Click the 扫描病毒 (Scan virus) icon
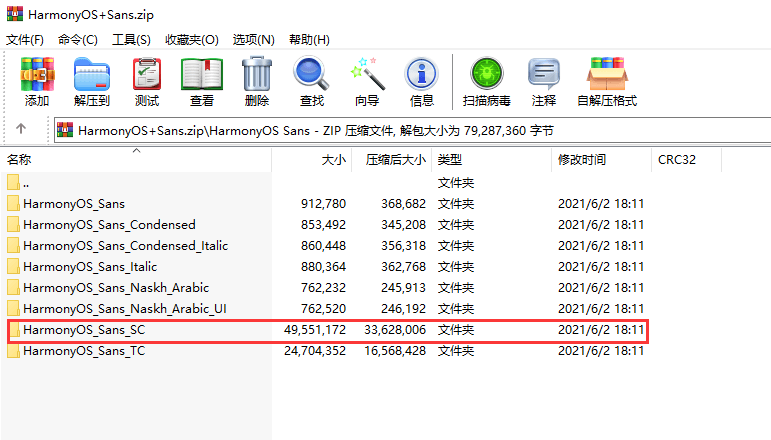This screenshot has width=771, height=440. coord(486,74)
